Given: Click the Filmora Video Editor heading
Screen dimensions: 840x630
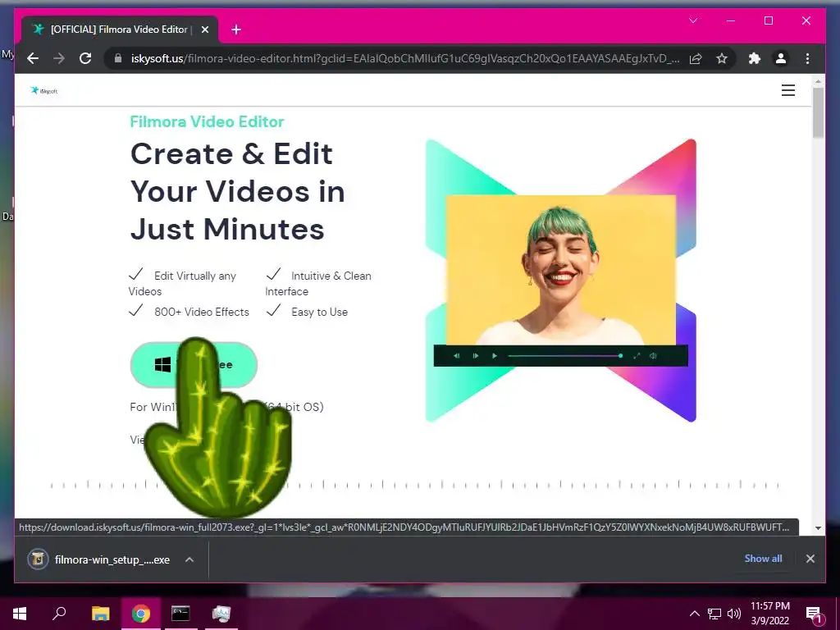Looking at the screenshot, I should [x=207, y=121].
